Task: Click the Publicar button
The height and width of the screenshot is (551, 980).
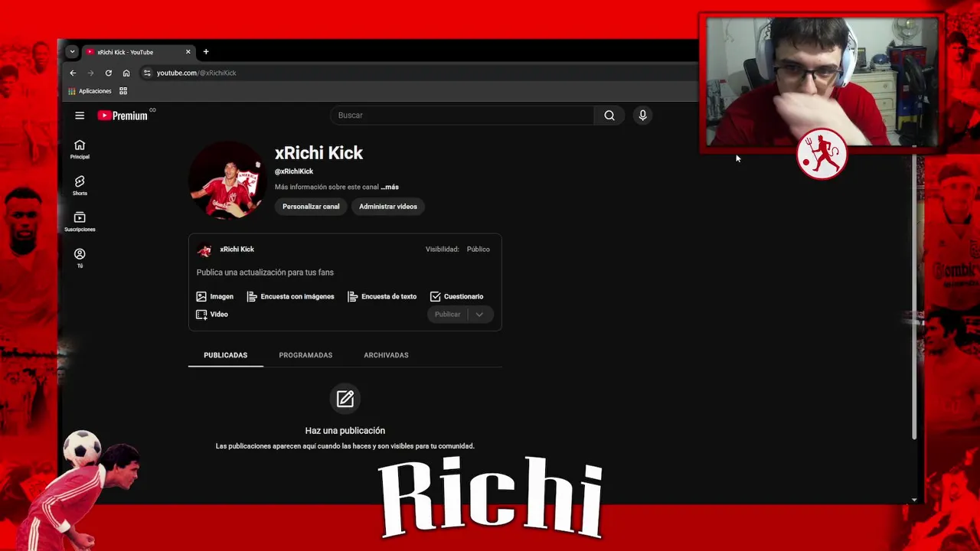Action: [x=448, y=315]
